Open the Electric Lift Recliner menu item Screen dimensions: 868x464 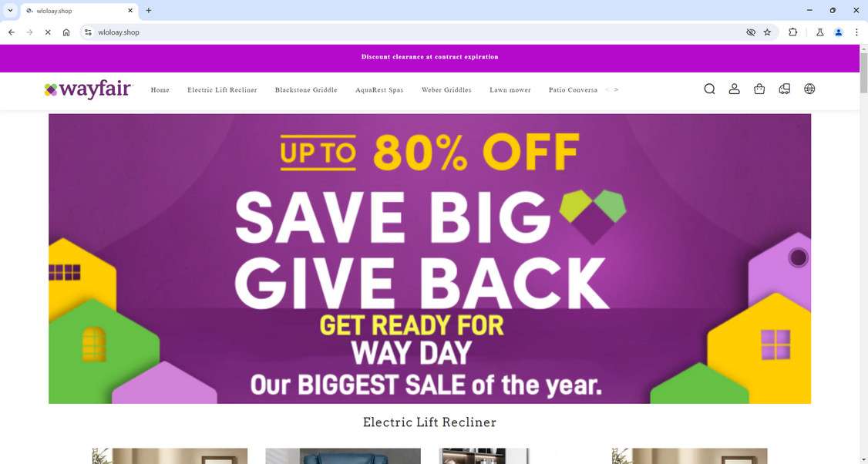coord(222,89)
